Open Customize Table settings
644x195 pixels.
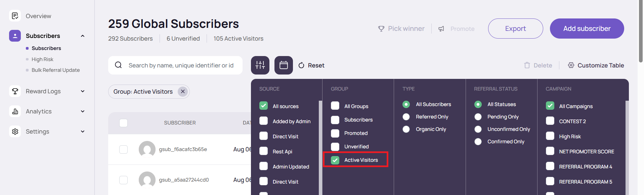[x=596, y=65]
